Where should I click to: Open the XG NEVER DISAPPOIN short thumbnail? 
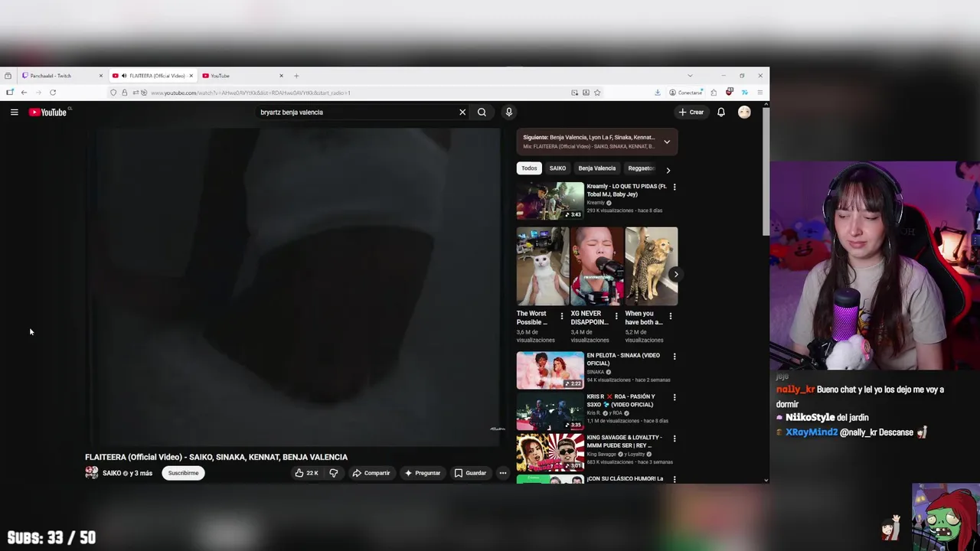click(x=597, y=266)
